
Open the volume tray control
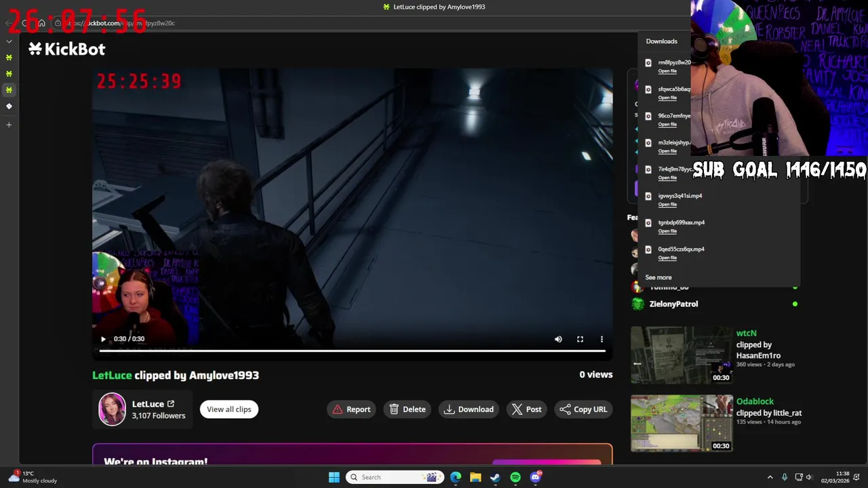(810, 477)
